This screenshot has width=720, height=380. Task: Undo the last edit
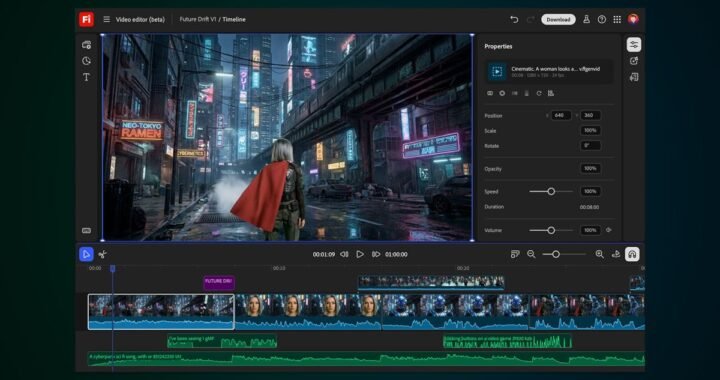(x=514, y=19)
